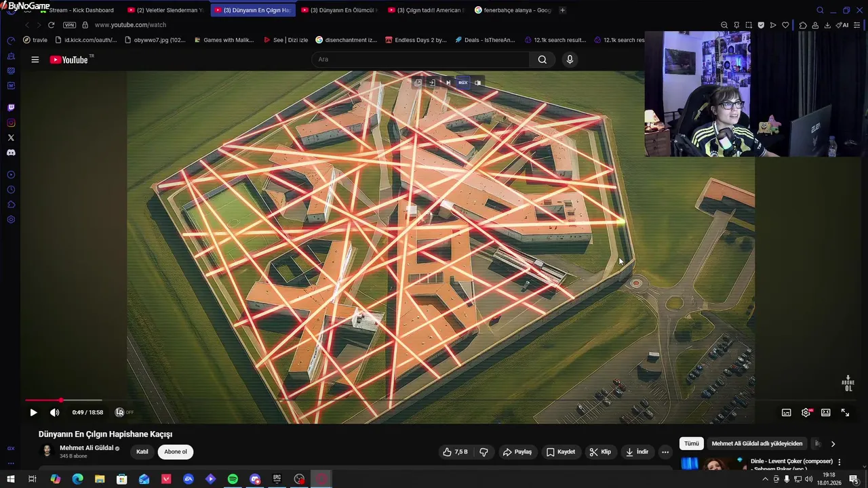
Task: Toggle the VPN badge in address bar
Action: coord(69,25)
